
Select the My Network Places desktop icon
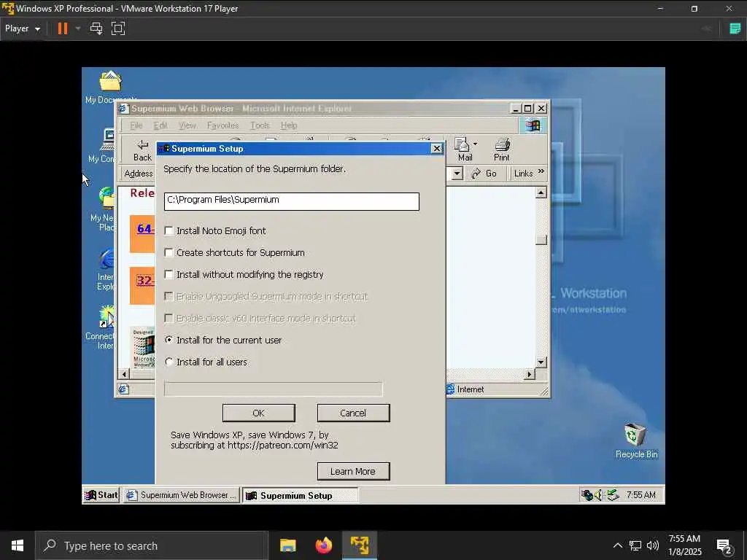click(103, 209)
